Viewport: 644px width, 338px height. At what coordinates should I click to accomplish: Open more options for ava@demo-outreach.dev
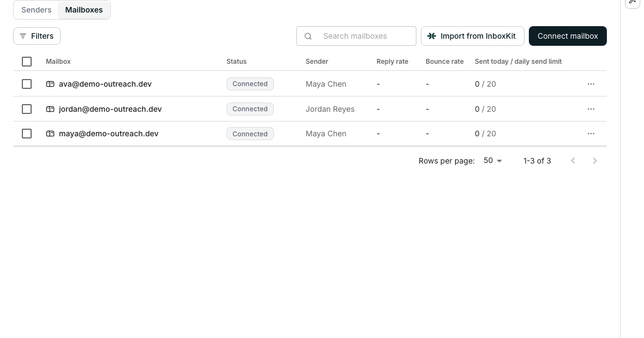pos(591,84)
